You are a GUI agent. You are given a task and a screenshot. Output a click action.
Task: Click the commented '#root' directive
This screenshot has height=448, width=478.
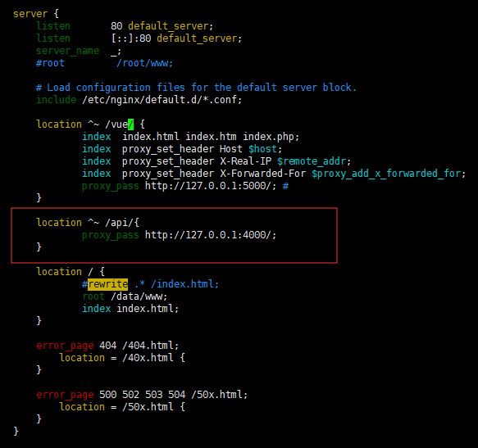(x=50, y=63)
